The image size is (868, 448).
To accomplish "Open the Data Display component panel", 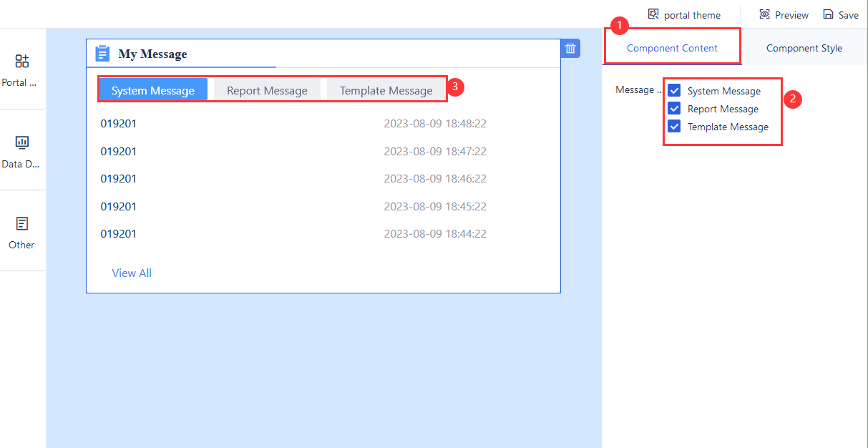I will pyautogui.click(x=21, y=143).
